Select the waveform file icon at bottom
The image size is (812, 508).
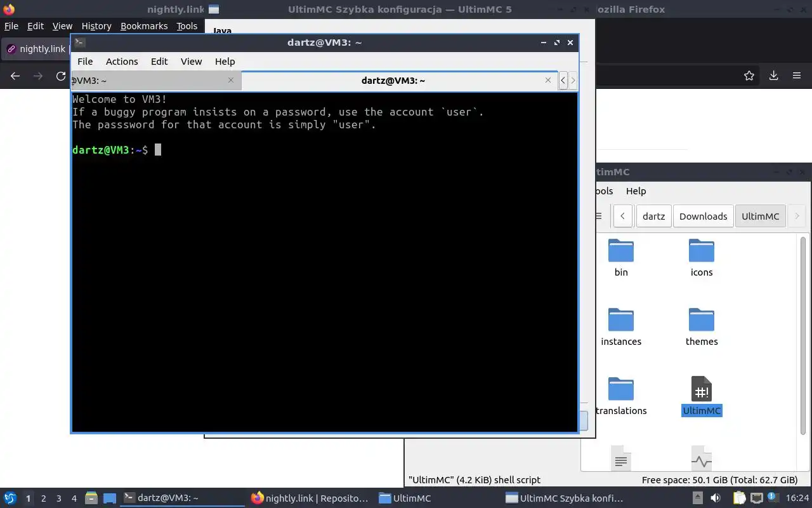coord(702,458)
